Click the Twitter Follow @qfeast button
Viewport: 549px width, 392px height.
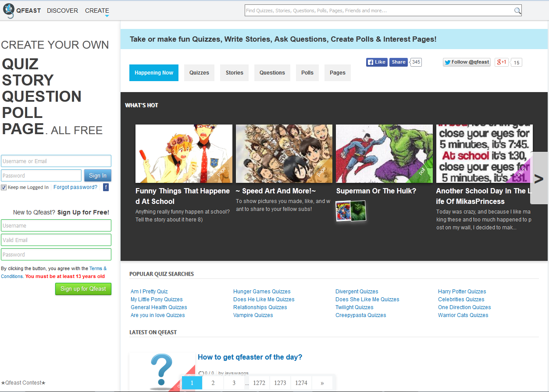tap(467, 62)
